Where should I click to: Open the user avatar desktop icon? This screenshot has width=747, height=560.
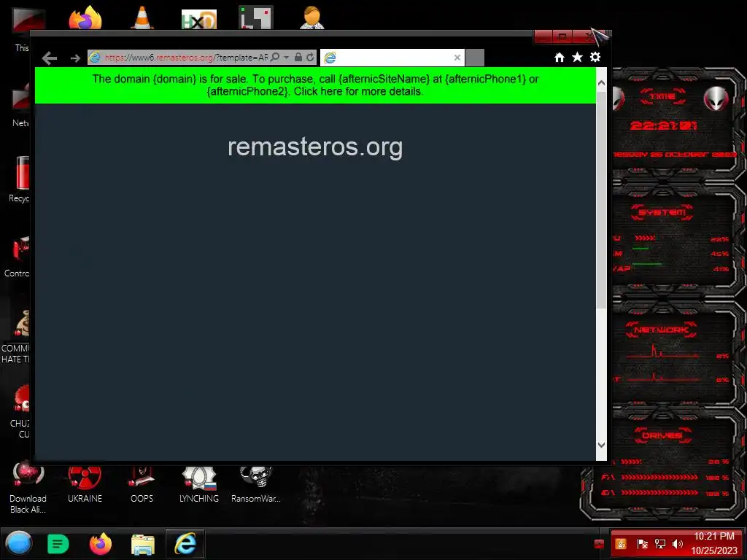pos(312,17)
